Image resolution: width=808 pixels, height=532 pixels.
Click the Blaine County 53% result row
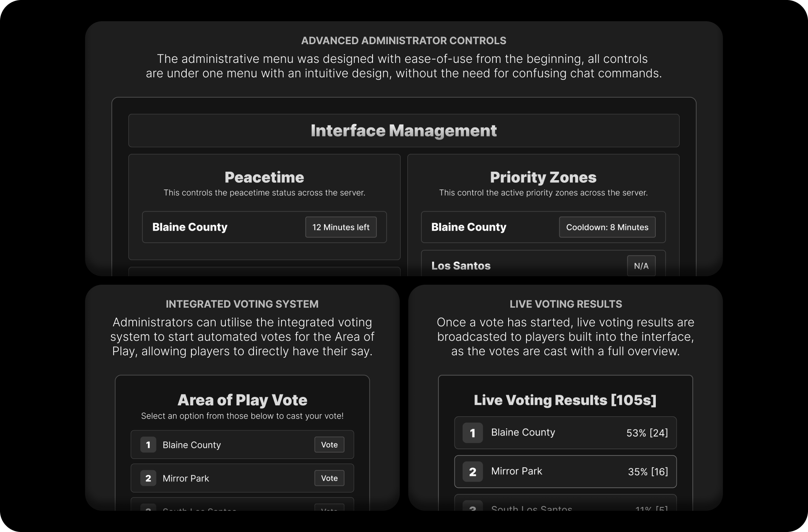tap(565, 433)
